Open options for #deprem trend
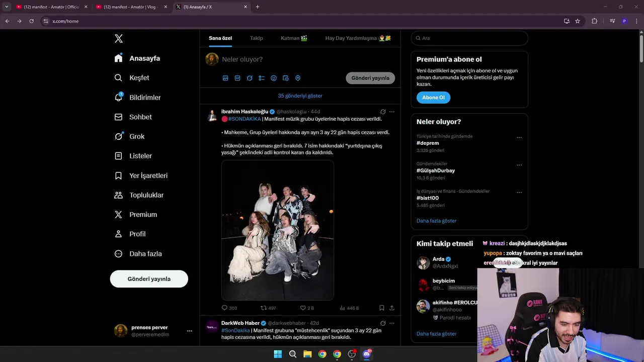Screen dimensions: 644x362 [x=519, y=138]
